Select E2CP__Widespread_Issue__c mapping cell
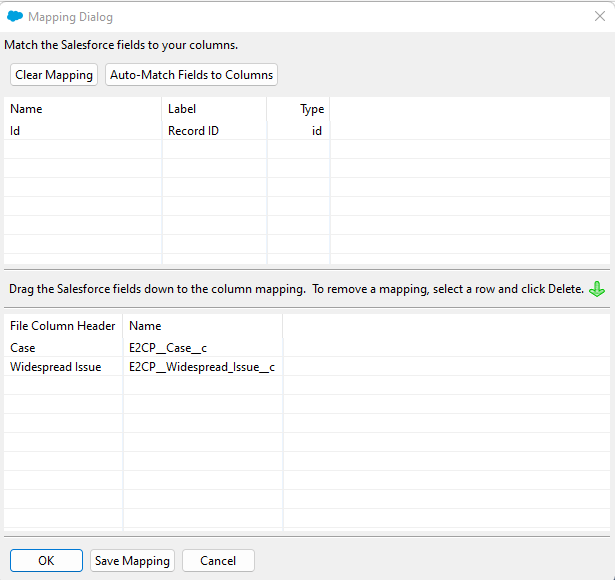This screenshot has height=580, width=615. [x=203, y=367]
